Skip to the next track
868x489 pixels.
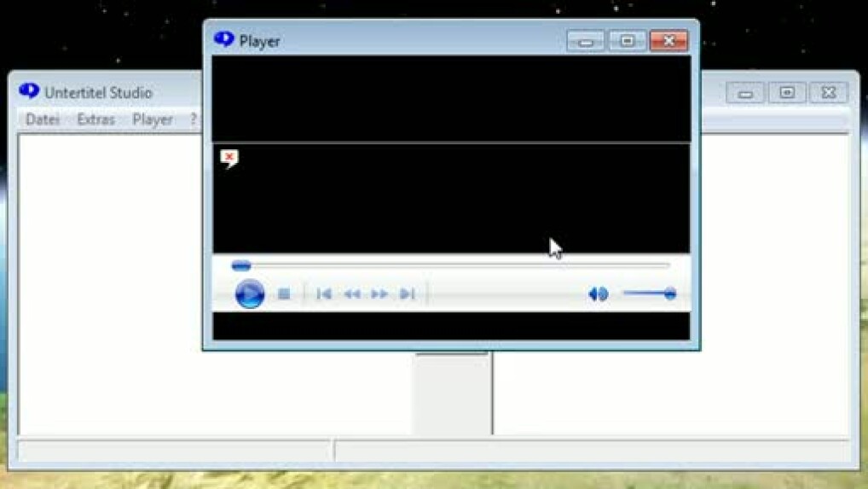point(408,294)
